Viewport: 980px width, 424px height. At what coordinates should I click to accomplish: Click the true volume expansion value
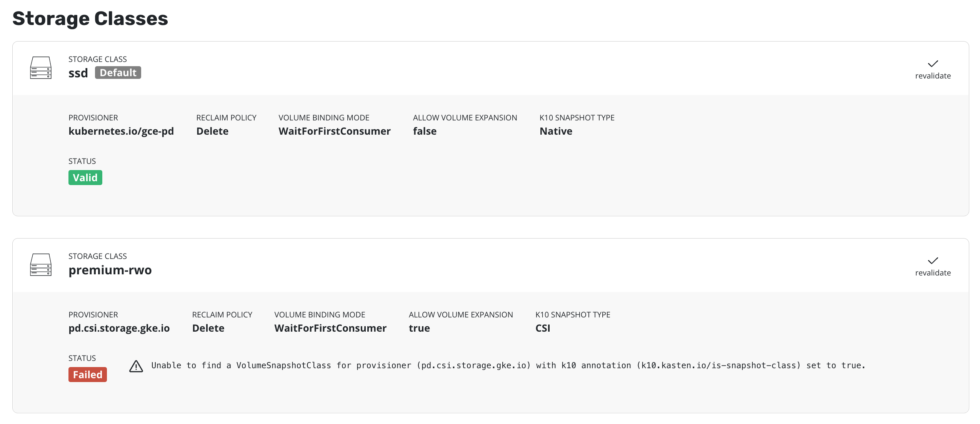click(x=419, y=328)
